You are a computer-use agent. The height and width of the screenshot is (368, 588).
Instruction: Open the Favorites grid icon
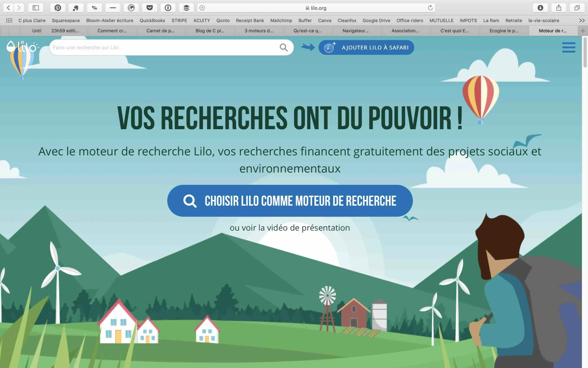pos(9,20)
